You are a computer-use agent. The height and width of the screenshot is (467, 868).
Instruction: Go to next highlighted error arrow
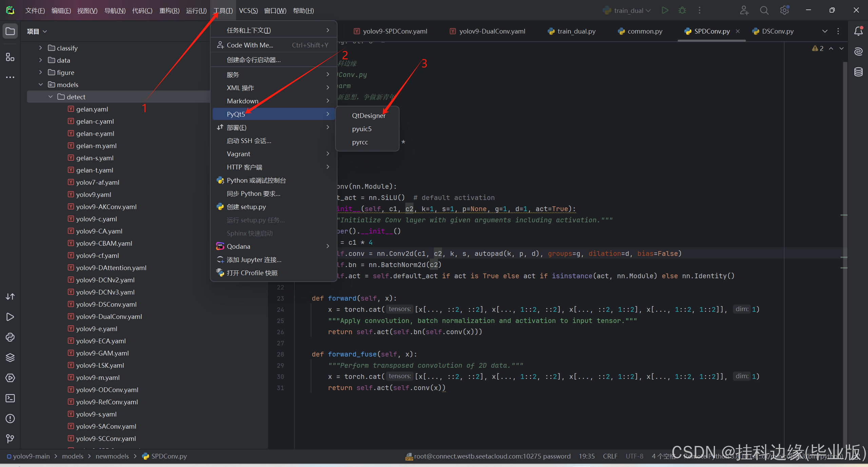tap(842, 48)
